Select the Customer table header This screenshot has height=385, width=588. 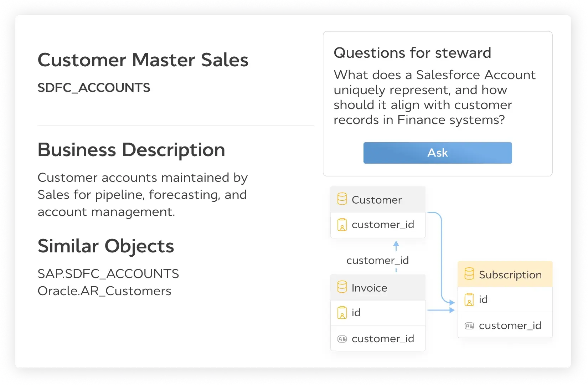(377, 200)
